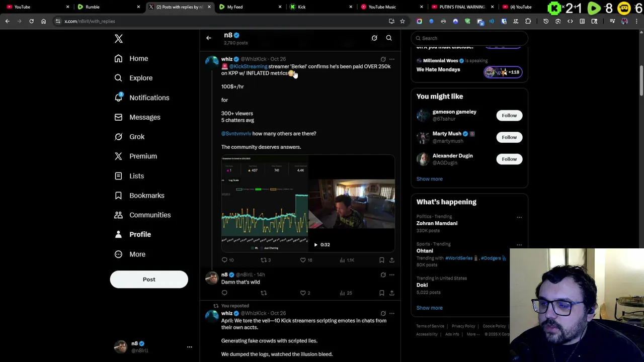This screenshot has height=362, width=644.
Task: Click the X logo in sidebar
Action: (x=119, y=39)
